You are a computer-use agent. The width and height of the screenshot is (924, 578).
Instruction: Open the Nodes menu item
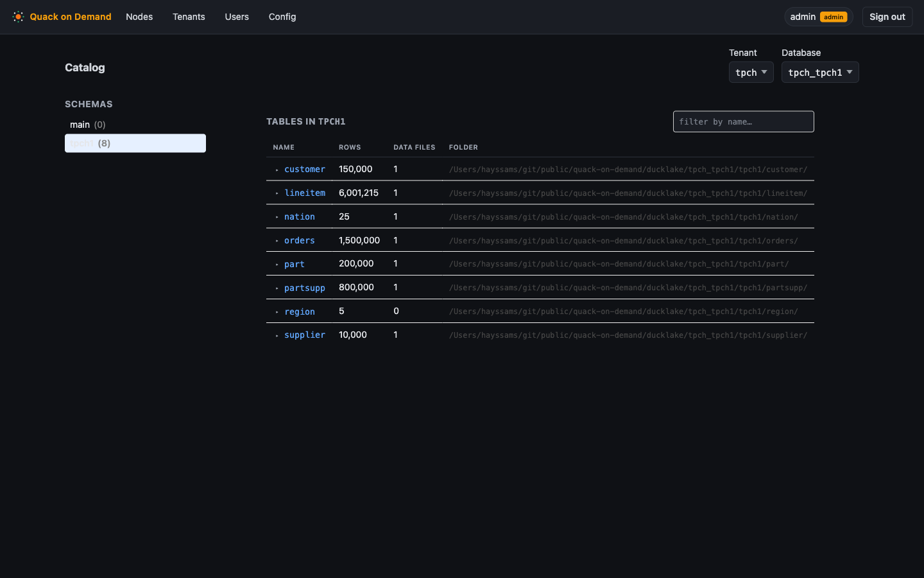tap(139, 17)
